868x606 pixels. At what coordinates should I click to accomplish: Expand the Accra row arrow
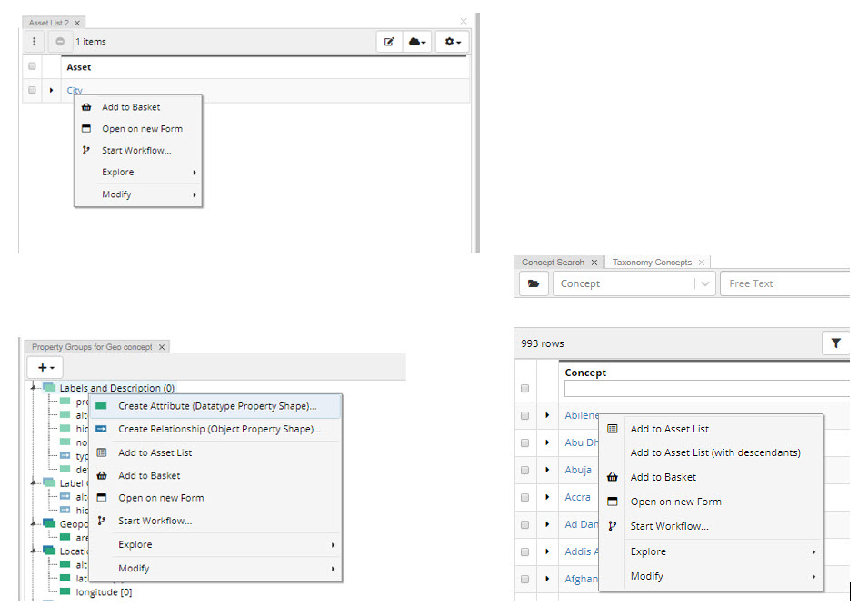(x=547, y=497)
